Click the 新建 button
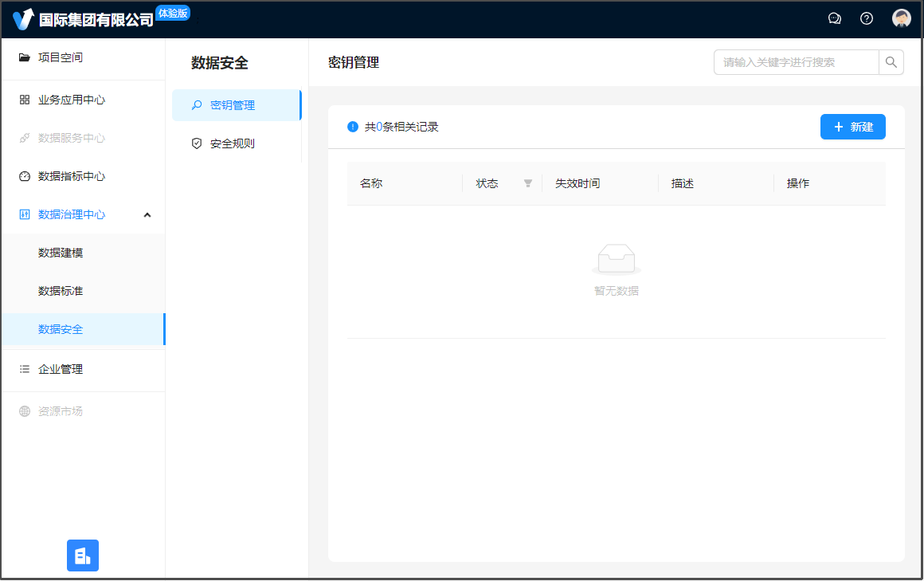 click(x=852, y=127)
